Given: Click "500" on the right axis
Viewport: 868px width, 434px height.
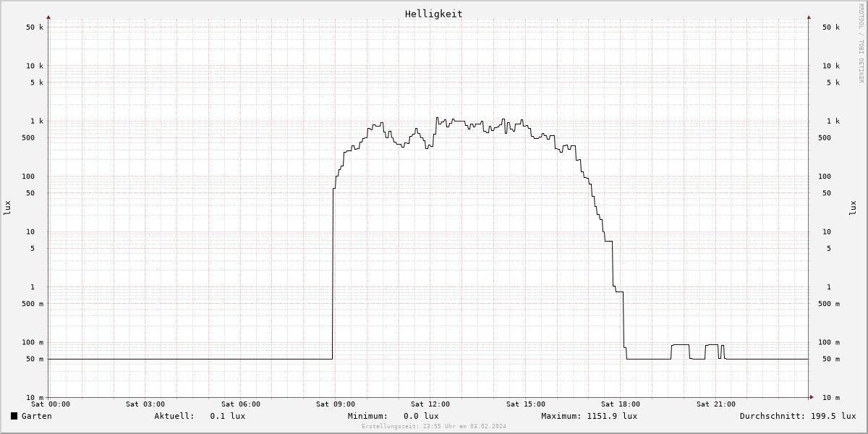Looking at the screenshot, I should point(825,138).
